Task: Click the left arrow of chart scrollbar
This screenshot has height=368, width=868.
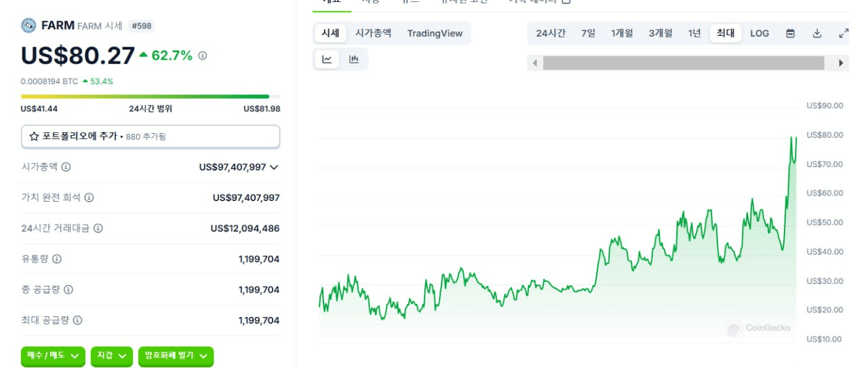Action: click(x=534, y=63)
